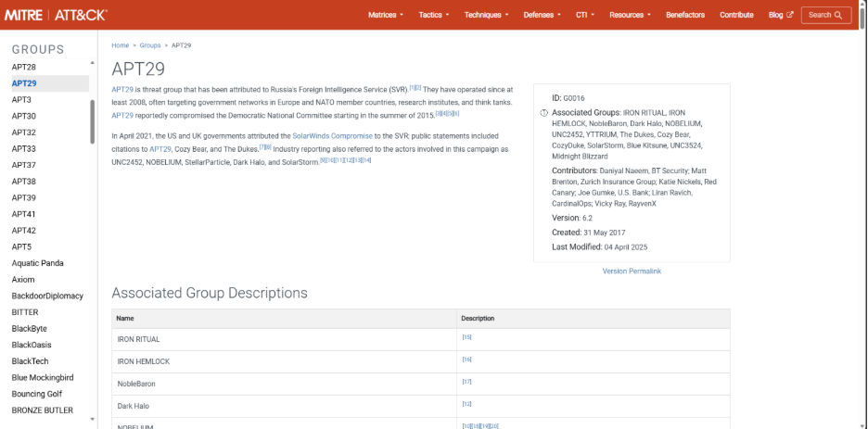This screenshot has height=429, width=868.
Task: Open the Tactics dropdown menu
Action: click(x=434, y=15)
